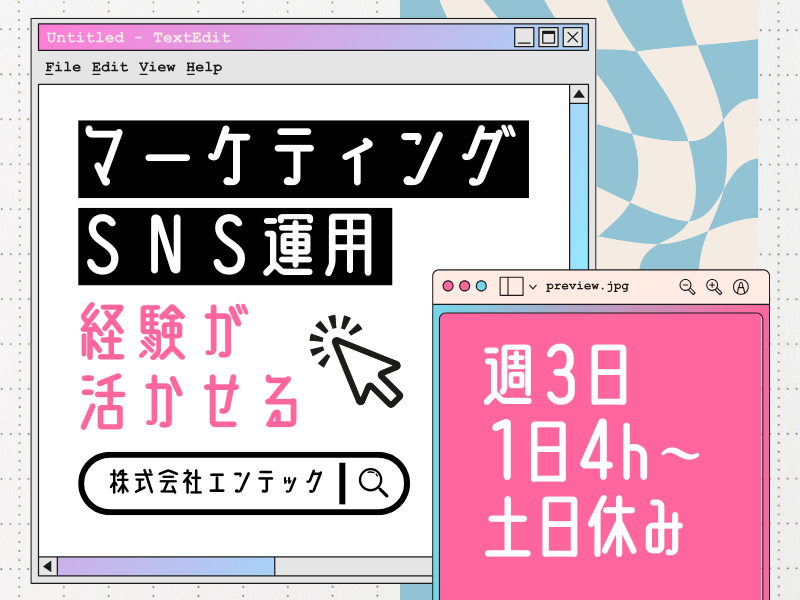Click the magnifier icon in the search bar

tap(373, 483)
